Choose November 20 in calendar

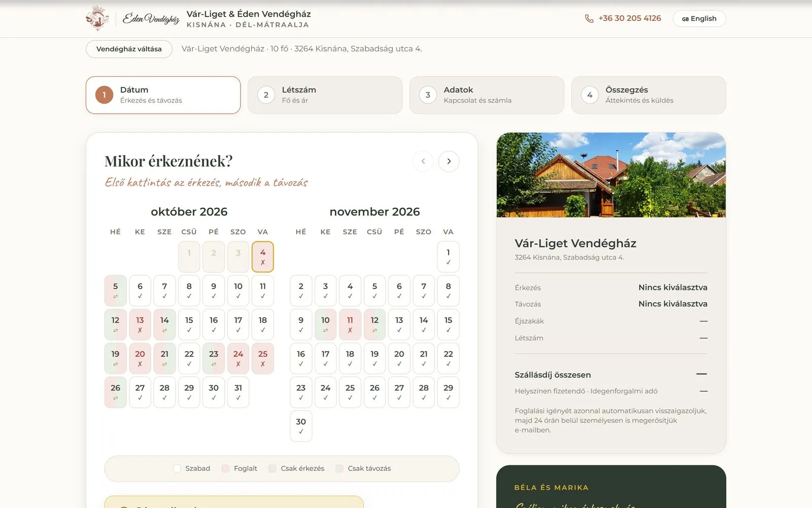399,359
